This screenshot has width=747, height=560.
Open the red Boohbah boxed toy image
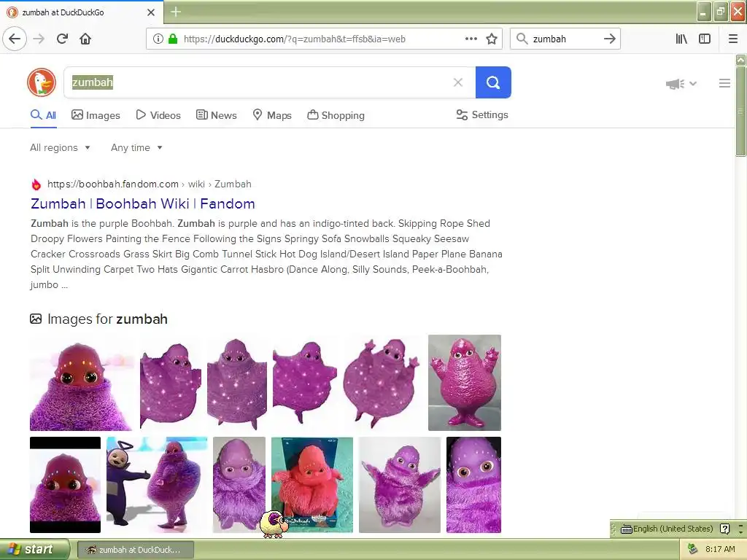point(312,485)
